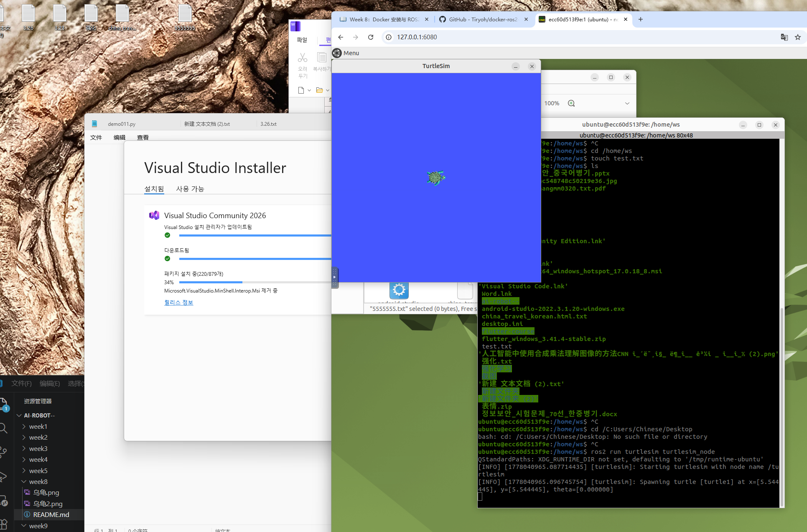807x532 pixels.
Task: Open the Ubuntu Menu logo icon
Action: (337, 53)
